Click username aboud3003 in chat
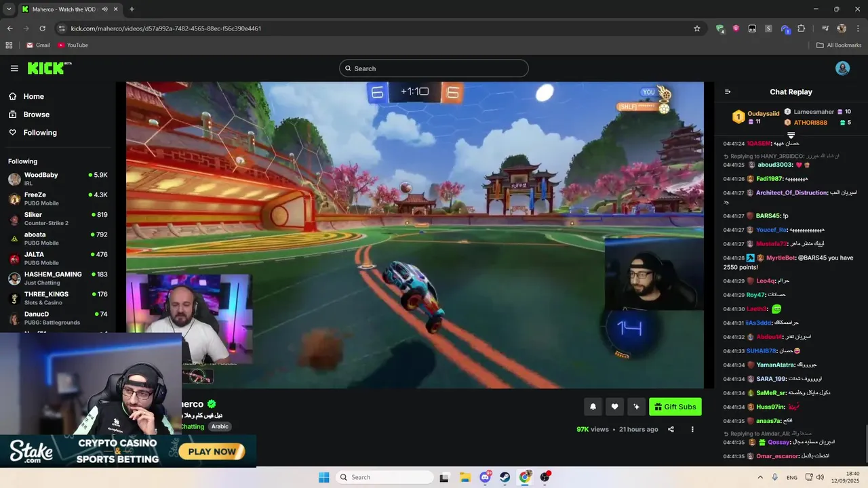Viewport: 868px width, 488px height. pos(775,165)
